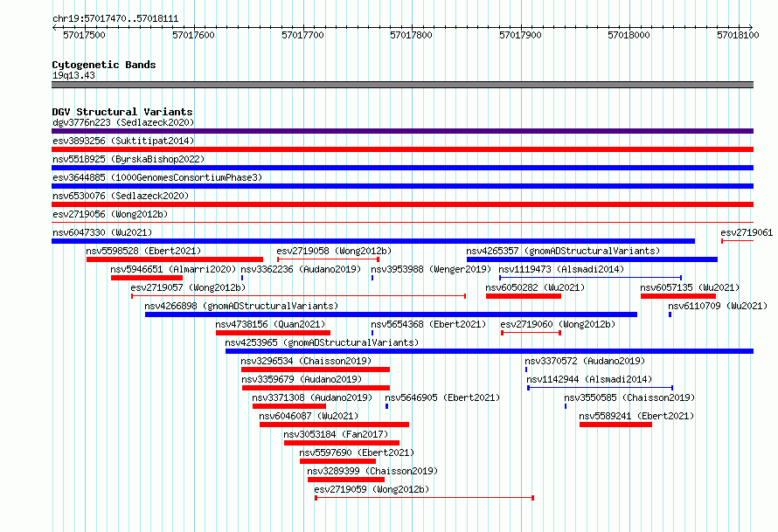
Task: Click the 57018000 ruler coordinate
Action: (629, 35)
